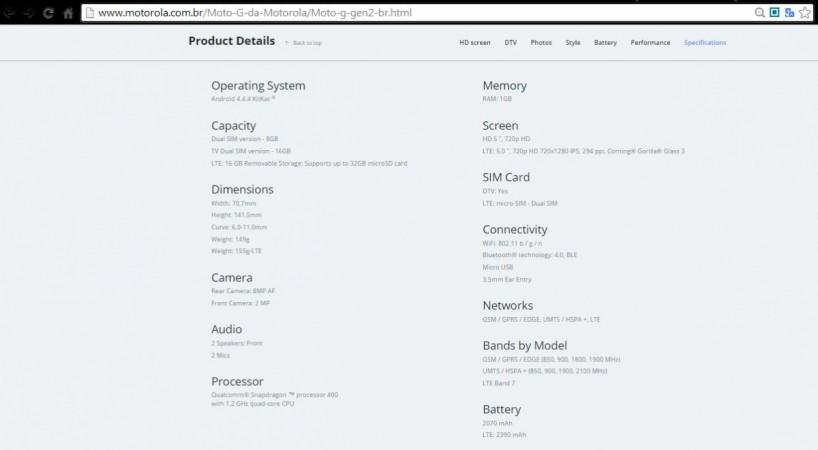818x450 pixels.
Task: Open the zoom magnifier icon in address bar
Action: (x=760, y=13)
